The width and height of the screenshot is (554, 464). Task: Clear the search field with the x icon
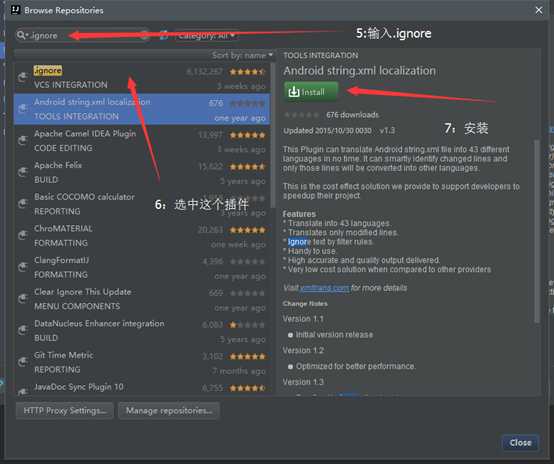click(144, 35)
